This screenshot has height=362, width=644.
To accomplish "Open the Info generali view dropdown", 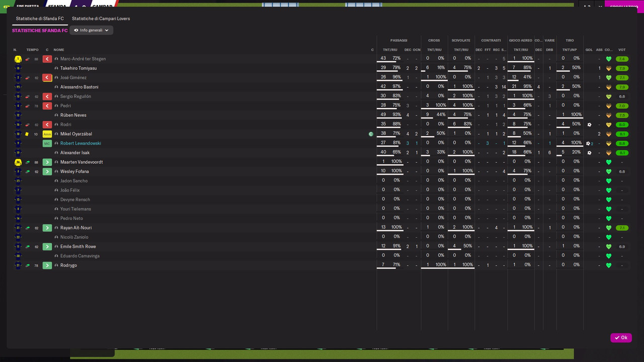I will coord(92,30).
